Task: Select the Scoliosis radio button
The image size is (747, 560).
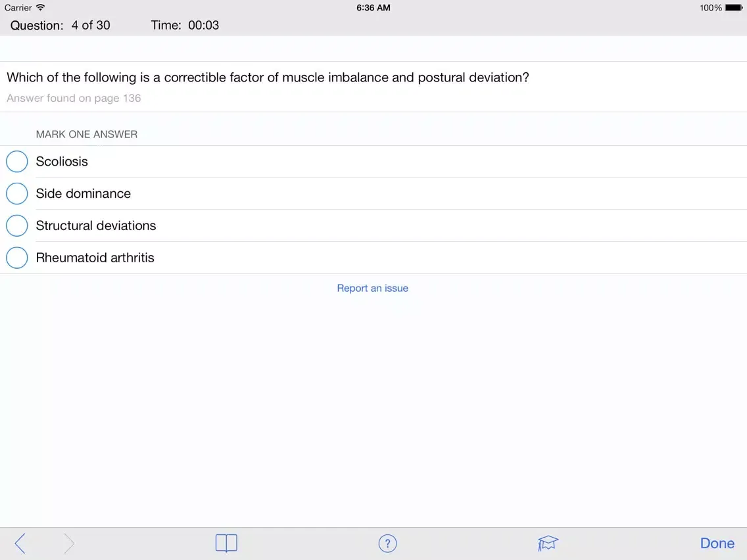Action: tap(16, 162)
